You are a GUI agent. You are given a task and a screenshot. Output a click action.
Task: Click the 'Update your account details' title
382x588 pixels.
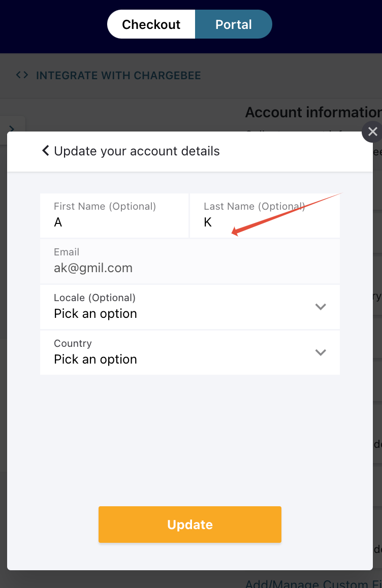[137, 151]
